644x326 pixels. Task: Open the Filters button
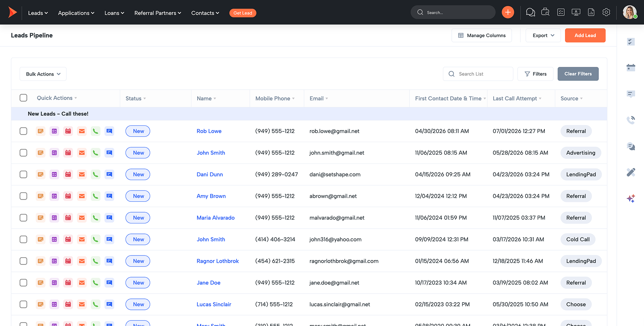535,74
